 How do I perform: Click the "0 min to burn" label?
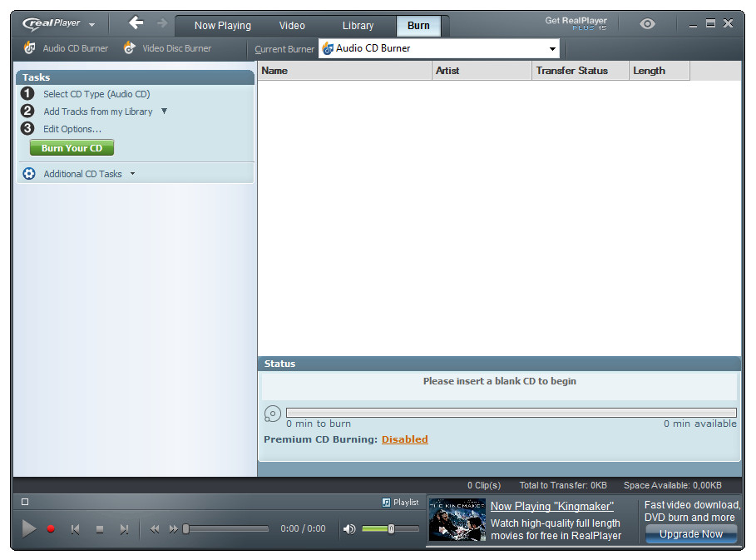(319, 424)
